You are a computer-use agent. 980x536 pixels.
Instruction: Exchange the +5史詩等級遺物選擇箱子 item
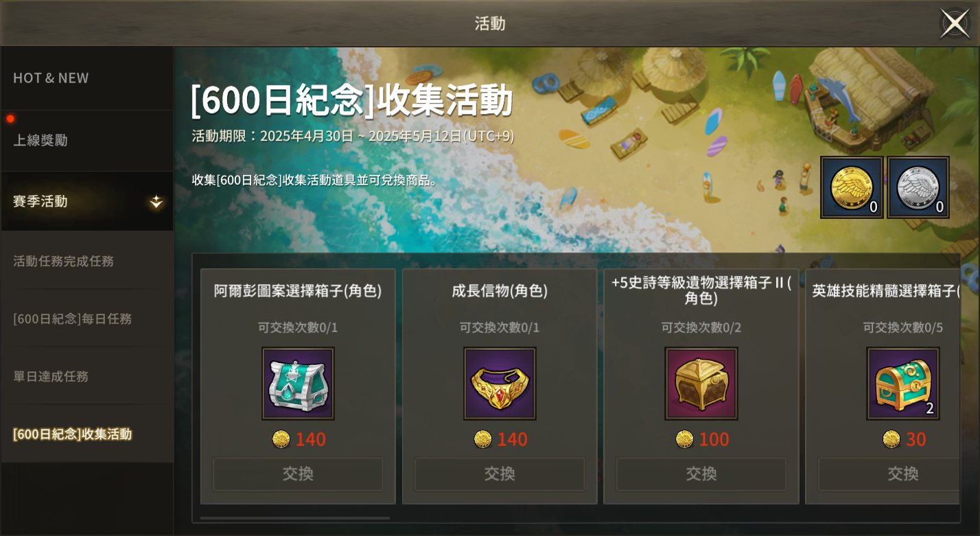coord(701,474)
